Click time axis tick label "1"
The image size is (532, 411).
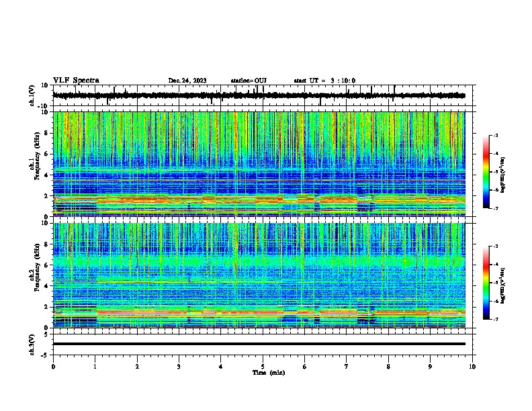(x=95, y=367)
